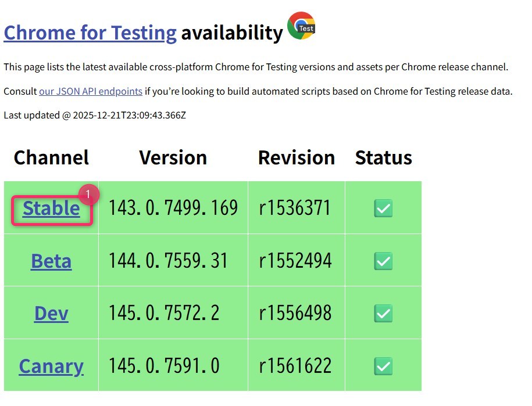Go to the Canary channel link
The image size is (532, 406).
(51, 367)
